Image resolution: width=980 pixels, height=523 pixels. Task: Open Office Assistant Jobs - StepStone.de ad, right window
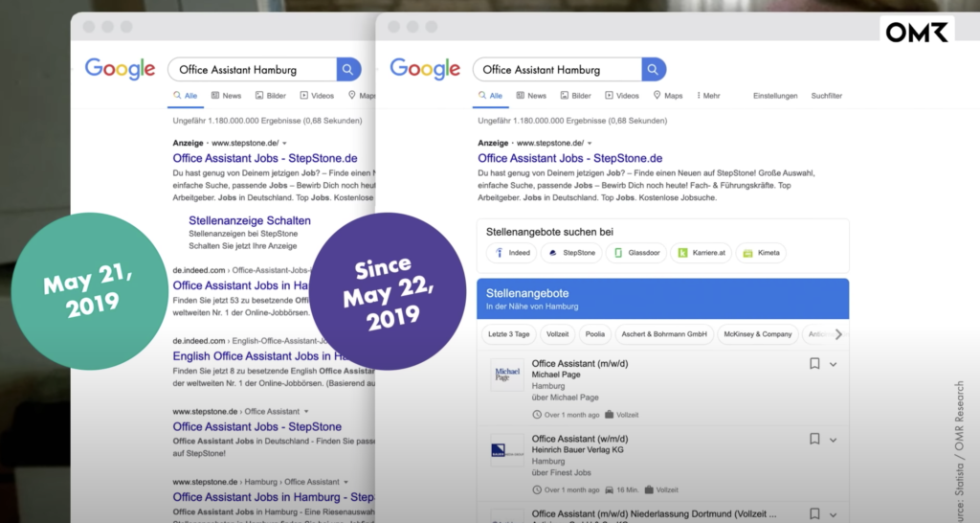pyautogui.click(x=570, y=158)
